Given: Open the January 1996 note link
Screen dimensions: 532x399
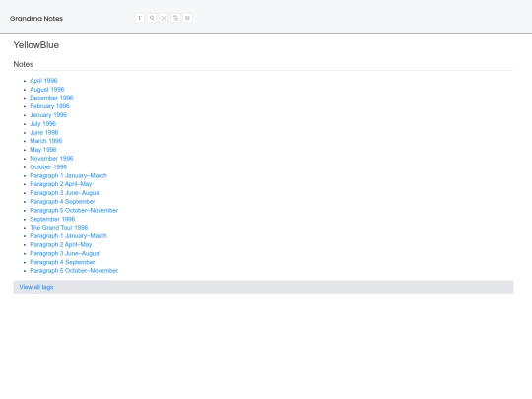Looking at the screenshot, I should click(x=48, y=115).
